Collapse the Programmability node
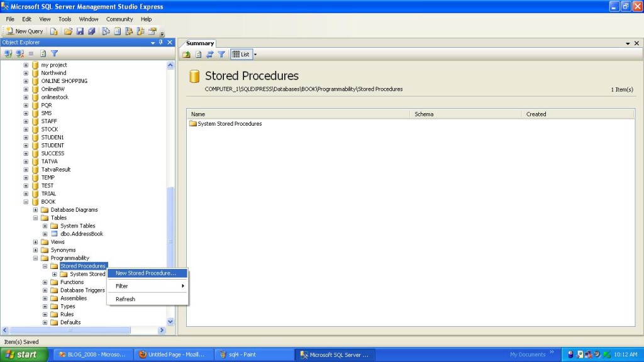This screenshot has height=362, width=644. (37, 258)
